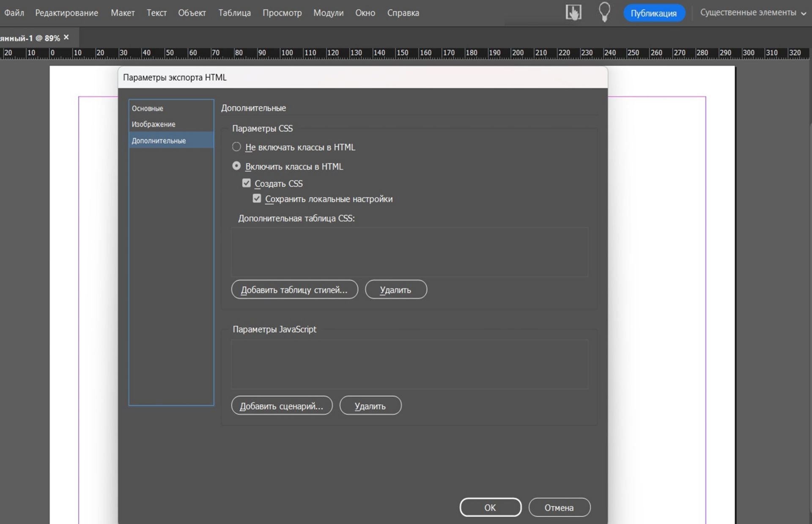This screenshot has width=812, height=524.
Task: Click 'Добавить таблицу стилей...' button
Action: (294, 289)
